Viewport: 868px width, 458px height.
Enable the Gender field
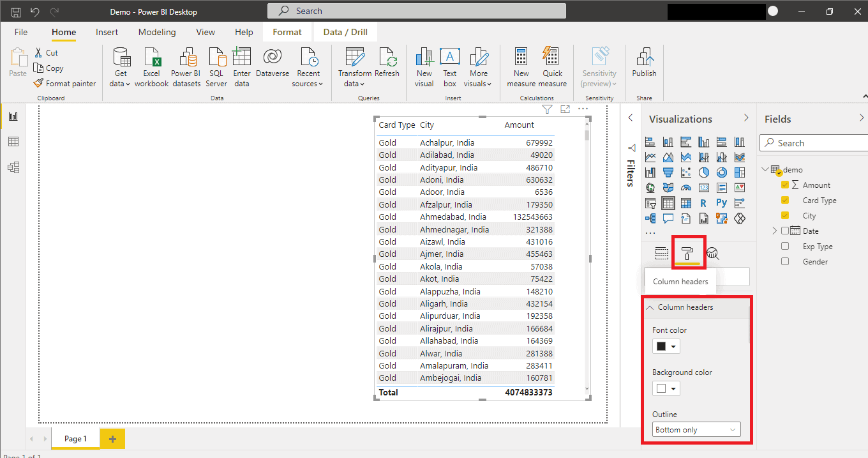(x=784, y=261)
